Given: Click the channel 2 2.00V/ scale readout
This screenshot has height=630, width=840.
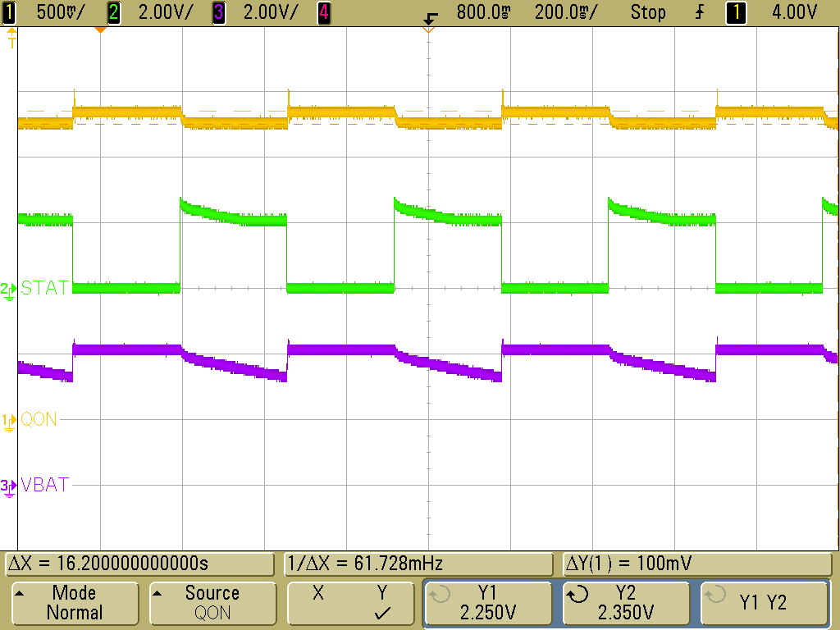Looking at the screenshot, I should tap(165, 12).
